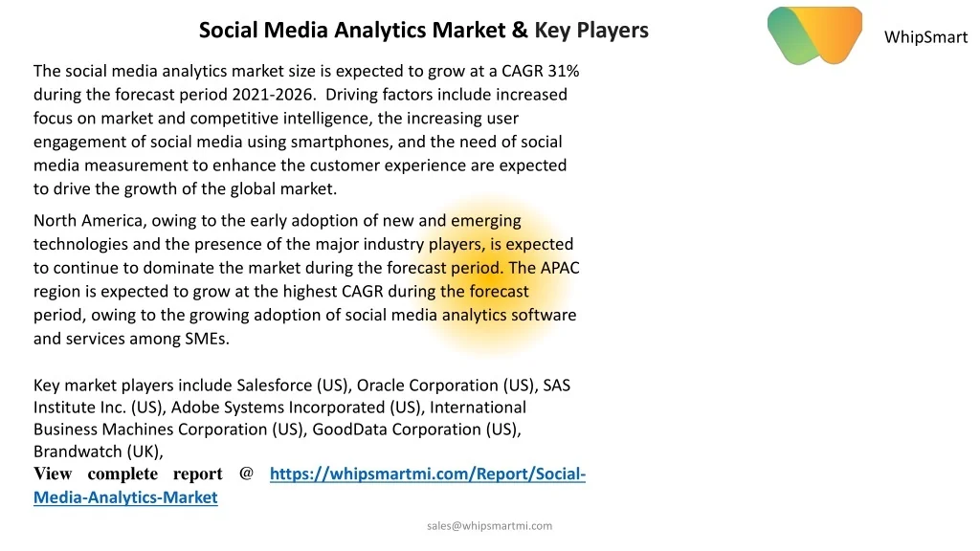The width and height of the screenshot is (980, 551).
Task: Click the "View complete report" bold text
Action: click(x=128, y=474)
